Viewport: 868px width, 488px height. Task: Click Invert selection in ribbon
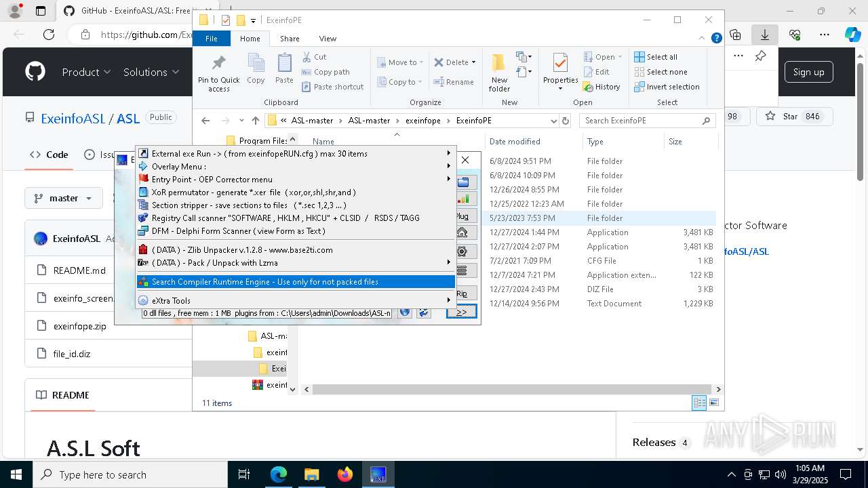667,87
